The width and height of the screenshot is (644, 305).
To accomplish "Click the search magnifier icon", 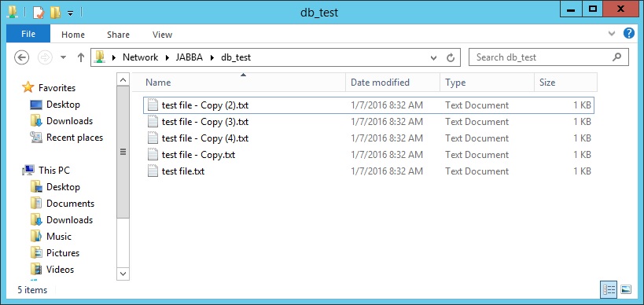I will [616, 57].
